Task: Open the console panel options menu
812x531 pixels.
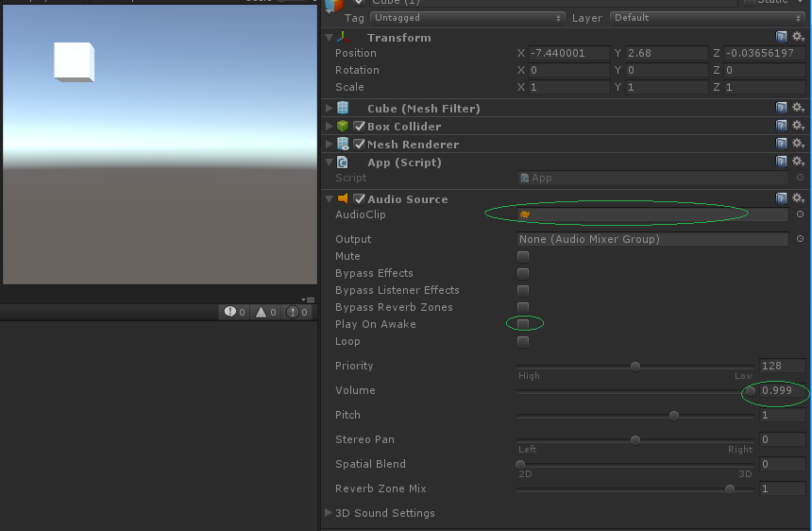Action: (308, 300)
